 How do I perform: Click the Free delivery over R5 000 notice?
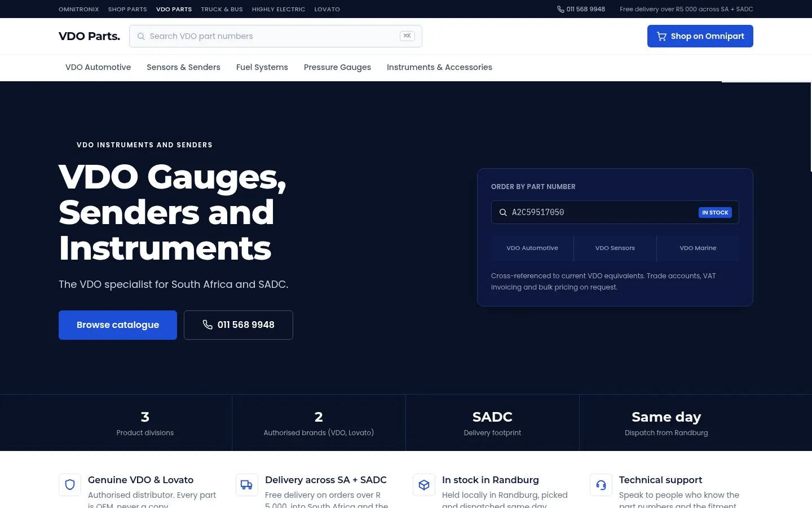click(686, 9)
